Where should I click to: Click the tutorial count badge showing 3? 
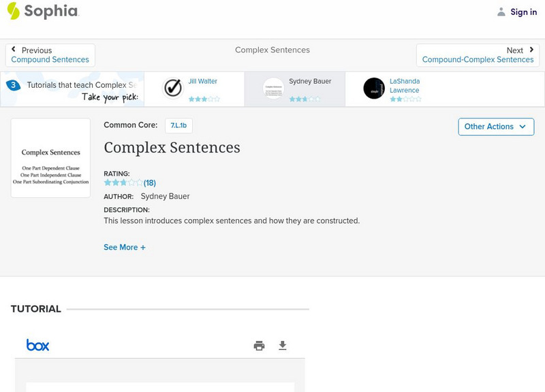[x=12, y=85]
